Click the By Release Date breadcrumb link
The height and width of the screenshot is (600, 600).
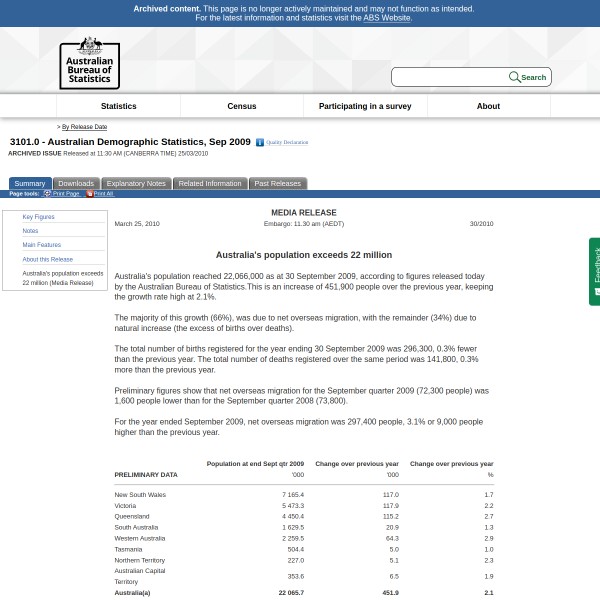point(84,127)
